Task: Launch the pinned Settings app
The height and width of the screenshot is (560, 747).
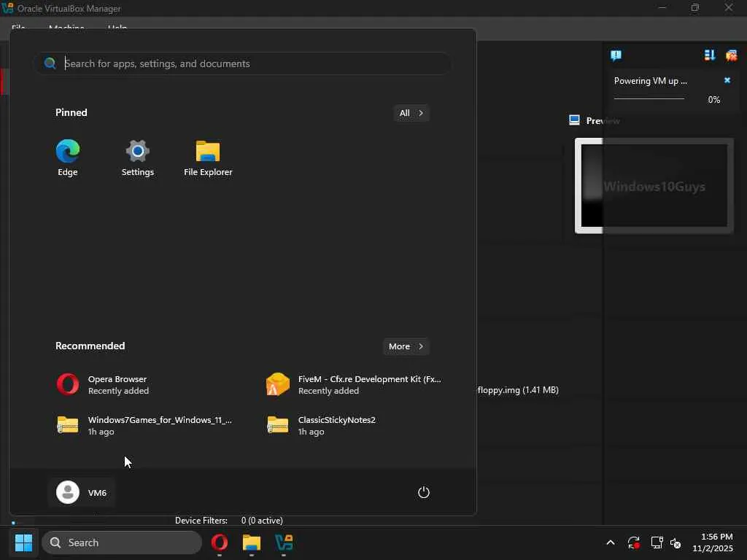Action: click(x=137, y=157)
